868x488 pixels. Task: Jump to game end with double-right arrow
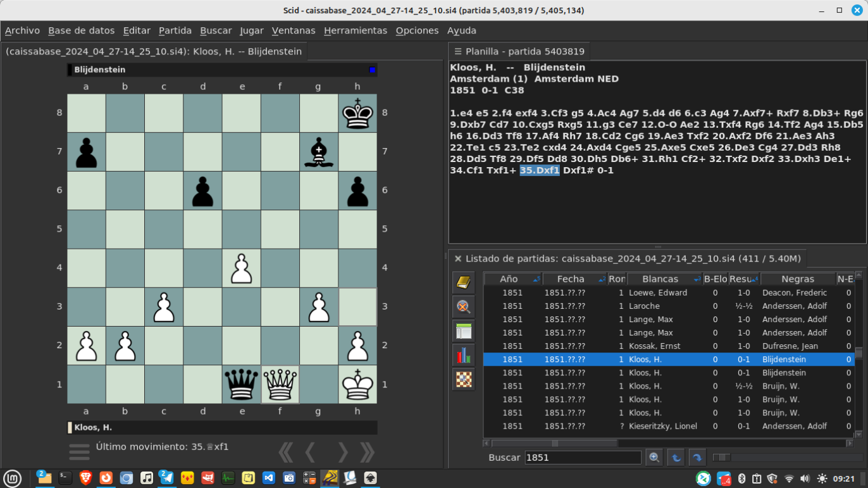(x=367, y=452)
